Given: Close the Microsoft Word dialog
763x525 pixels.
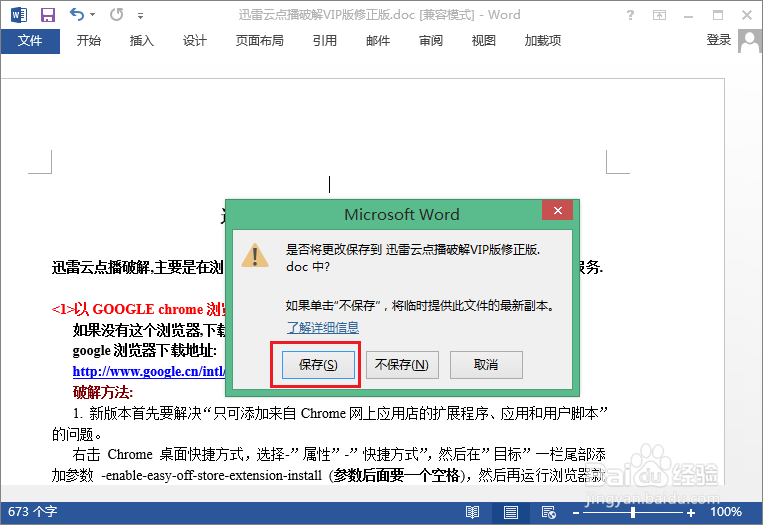Looking at the screenshot, I should [x=558, y=210].
